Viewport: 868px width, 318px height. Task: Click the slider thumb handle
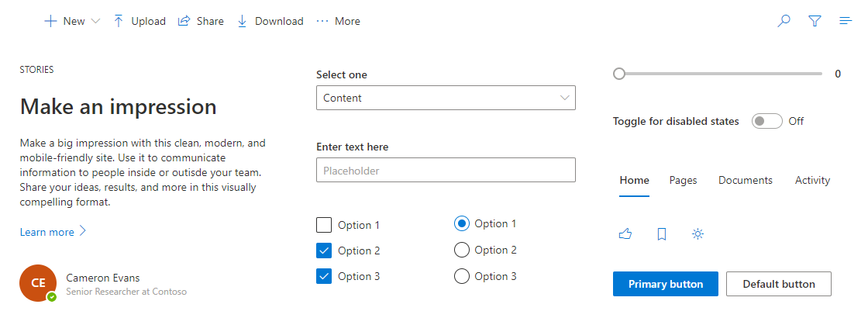pos(618,74)
